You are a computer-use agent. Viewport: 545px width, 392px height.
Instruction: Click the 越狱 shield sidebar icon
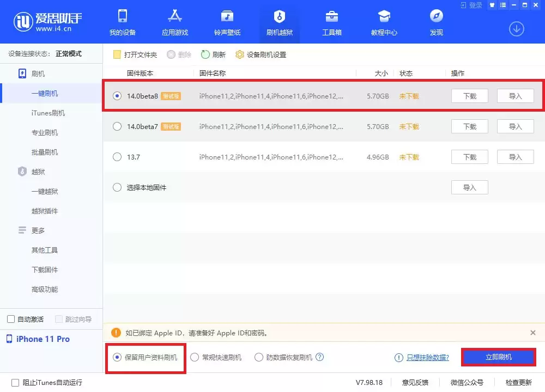tap(22, 171)
